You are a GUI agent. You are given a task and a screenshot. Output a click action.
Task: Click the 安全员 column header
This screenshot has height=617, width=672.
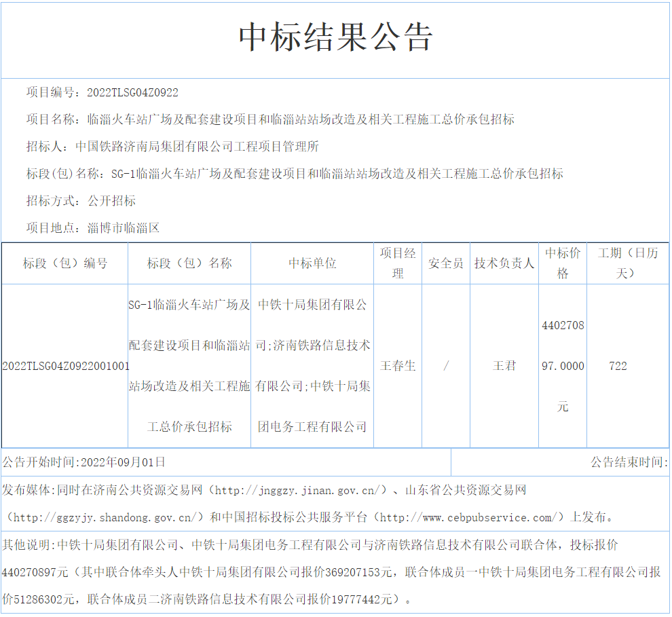pyautogui.click(x=446, y=263)
